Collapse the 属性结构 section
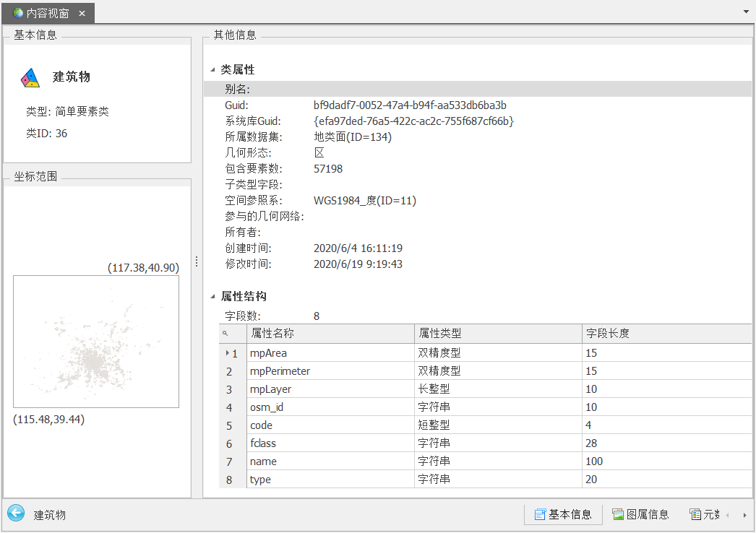This screenshot has width=756, height=533. 212,297
